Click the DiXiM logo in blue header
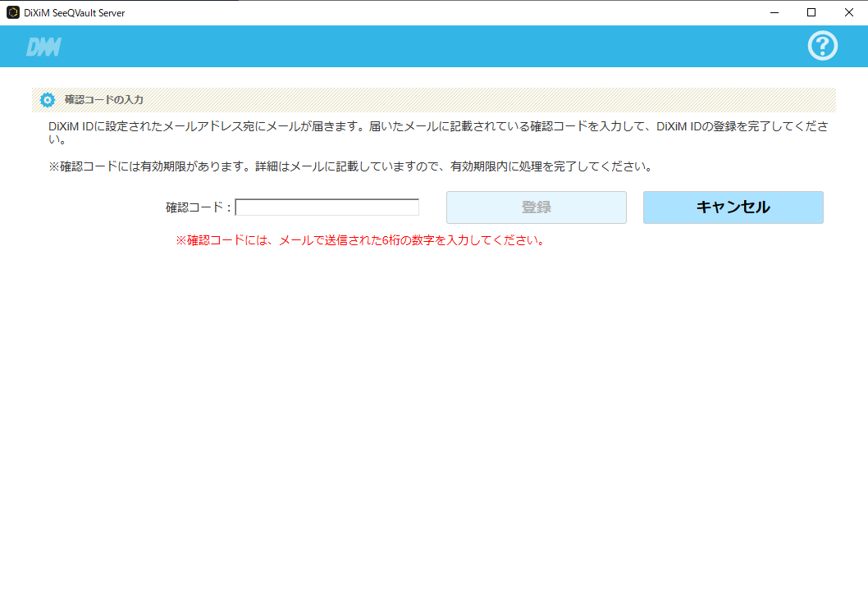 43,47
